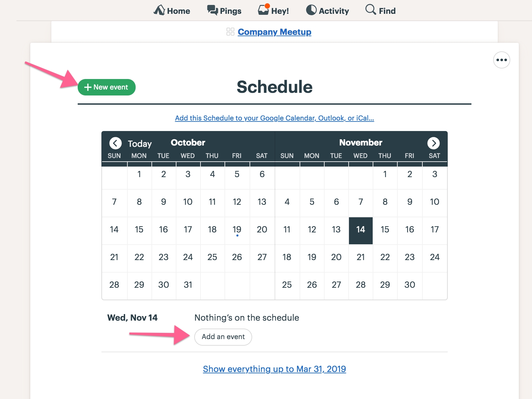Select October 19 with the event dot

237,230
